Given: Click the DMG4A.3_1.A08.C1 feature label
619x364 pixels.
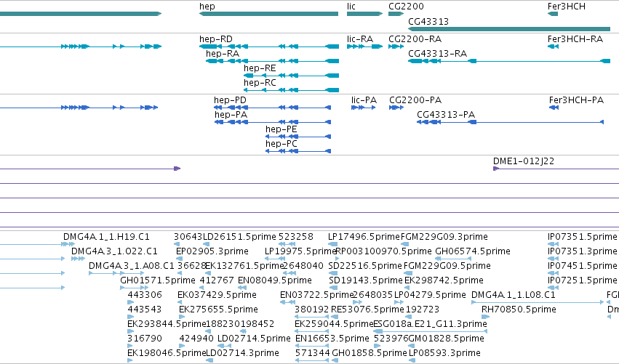Looking at the screenshot, I should click(132, 266).
